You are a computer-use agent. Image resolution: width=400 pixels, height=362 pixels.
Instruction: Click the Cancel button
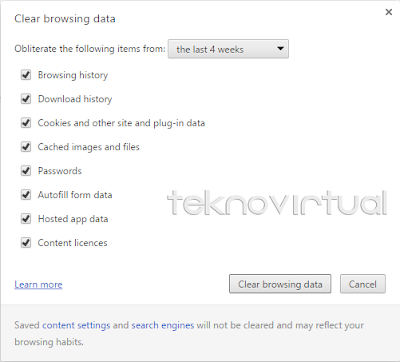point(363,284)
